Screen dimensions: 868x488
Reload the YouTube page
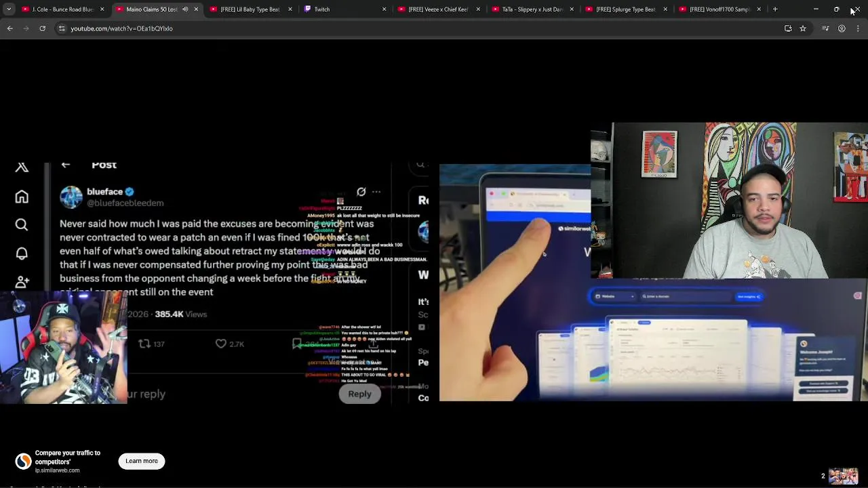pyautogui.click(x=42, y=28)
